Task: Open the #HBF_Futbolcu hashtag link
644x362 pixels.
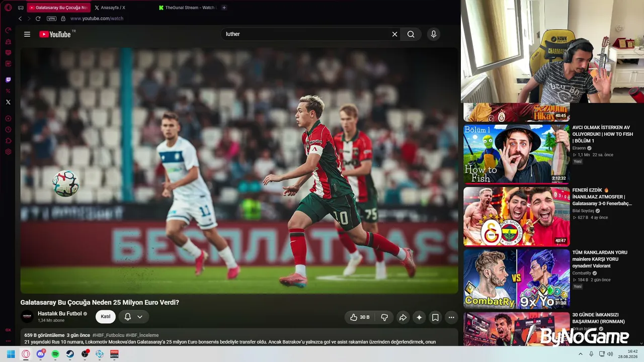Action: point(108,335)
